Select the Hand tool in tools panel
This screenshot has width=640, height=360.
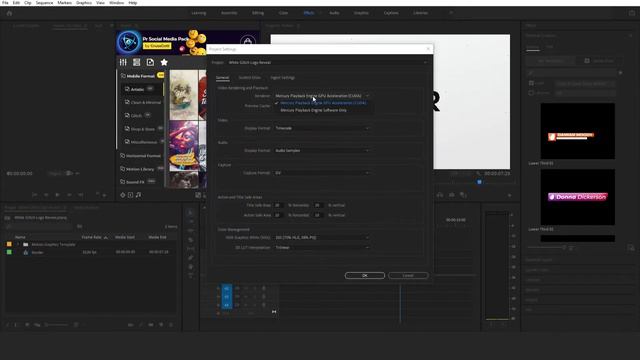point(190,267)
